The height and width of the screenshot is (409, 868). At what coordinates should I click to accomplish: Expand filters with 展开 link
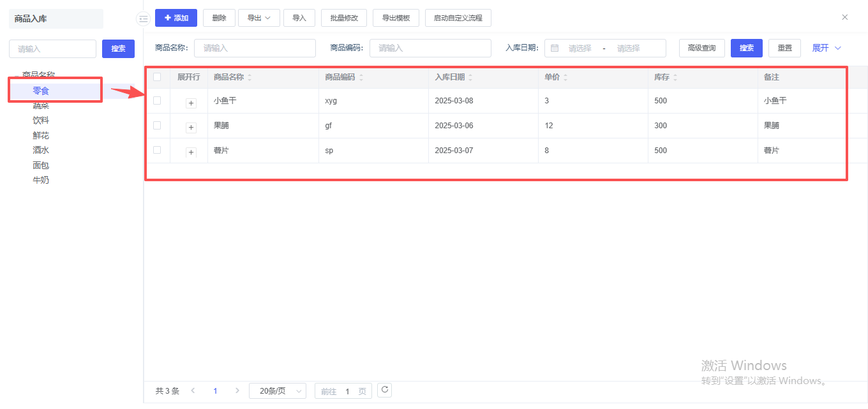pyautogui.click(x=827, y=48)
